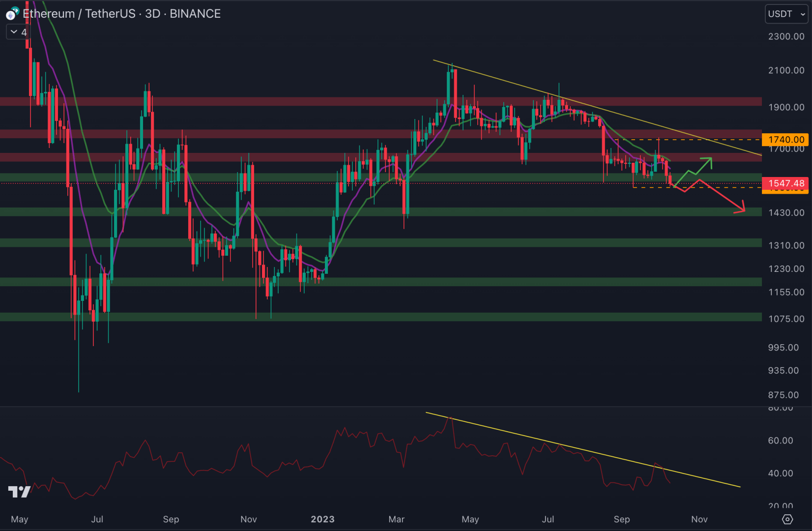The height and width of the screenshot is (531, 812).
Task: Open the USDT currency dropdown
Action: [x=786, y=14]
